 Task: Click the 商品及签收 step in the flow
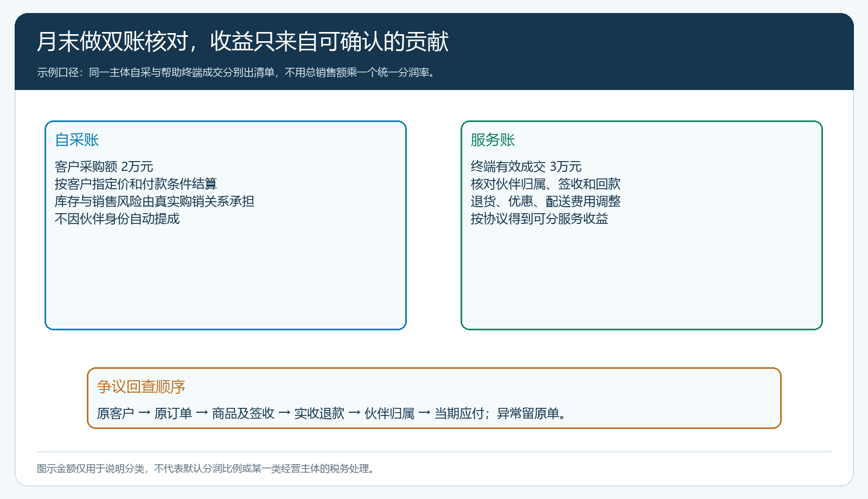point(243,413)
